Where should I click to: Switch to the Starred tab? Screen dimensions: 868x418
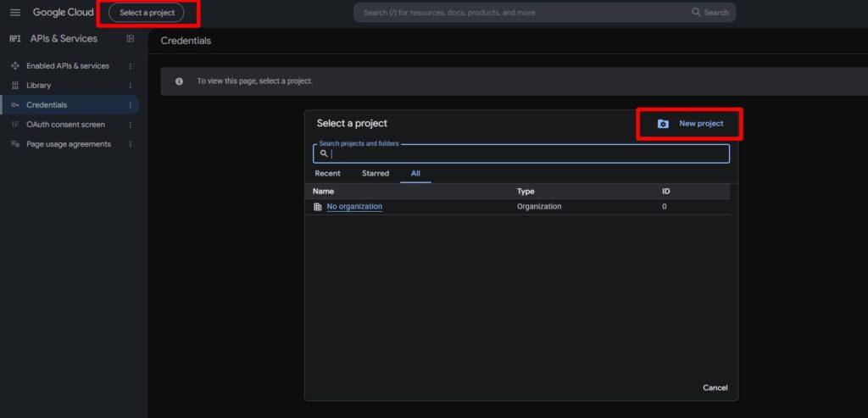(x=376, y=173)
